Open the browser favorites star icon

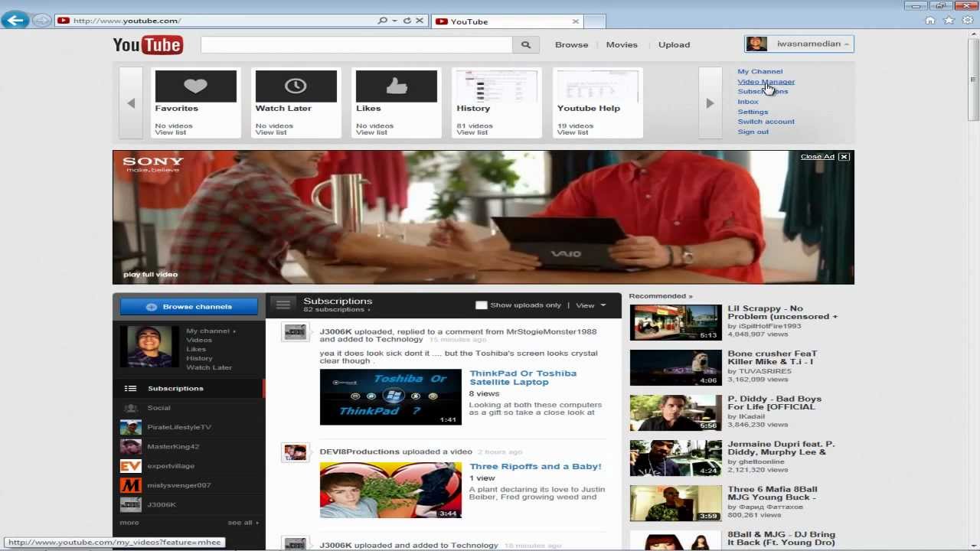click(x=949, y=21)
